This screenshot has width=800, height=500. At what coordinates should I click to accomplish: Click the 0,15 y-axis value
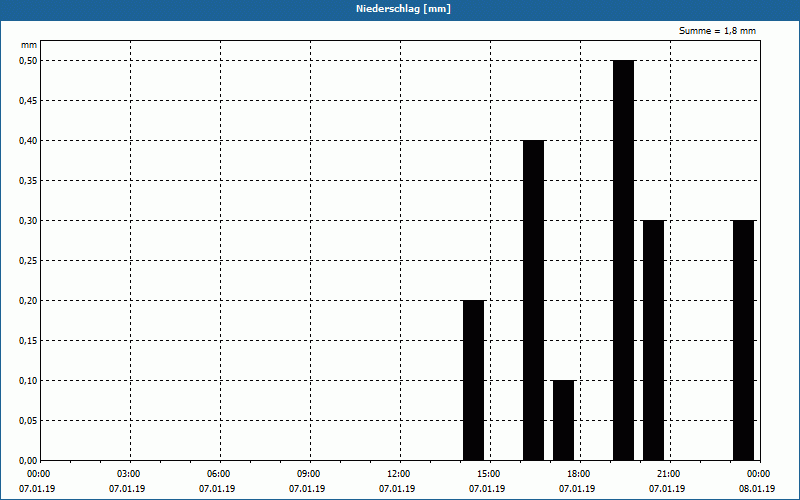coord(28,341)
